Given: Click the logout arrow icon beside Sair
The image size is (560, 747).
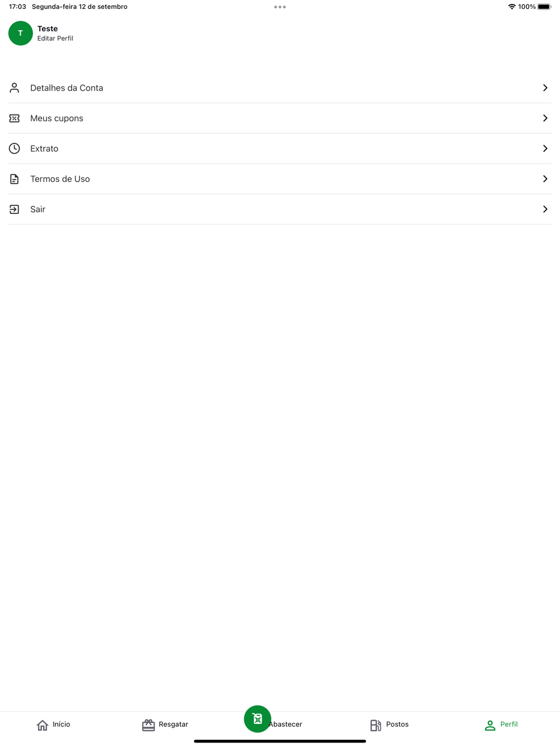Looking at the screenshot, I should point(15,209).
